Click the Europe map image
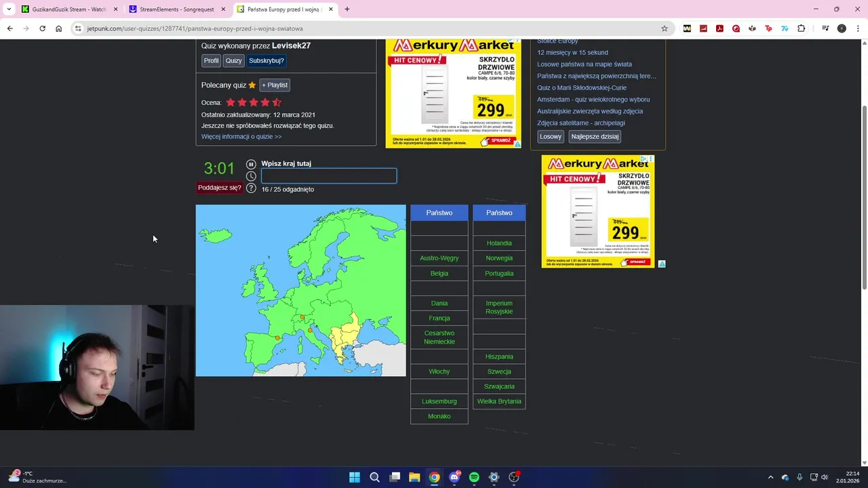Viewport: 868px width, 488px height. (x=301, y=291)
